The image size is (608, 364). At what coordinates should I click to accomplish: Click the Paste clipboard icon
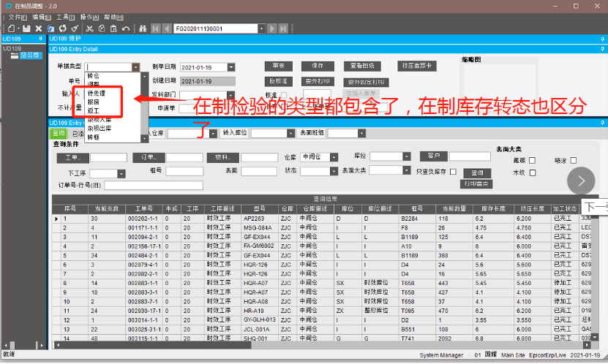coord(113,29)
